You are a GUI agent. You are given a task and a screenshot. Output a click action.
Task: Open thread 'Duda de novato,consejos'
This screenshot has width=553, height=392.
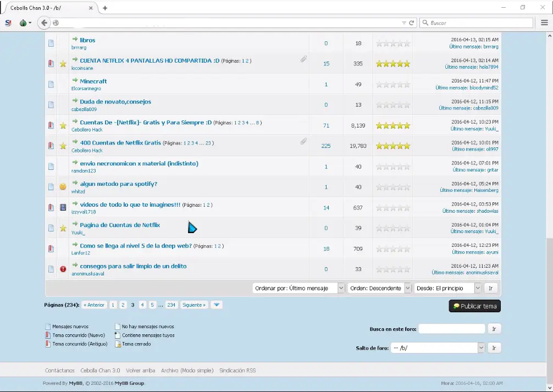[115, 102]
